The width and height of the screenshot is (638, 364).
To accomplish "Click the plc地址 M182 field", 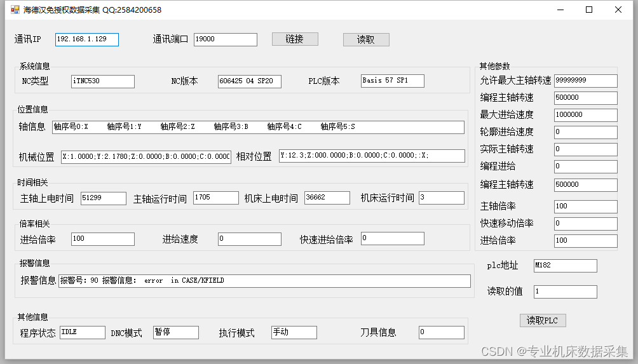I will pos(565,266).
